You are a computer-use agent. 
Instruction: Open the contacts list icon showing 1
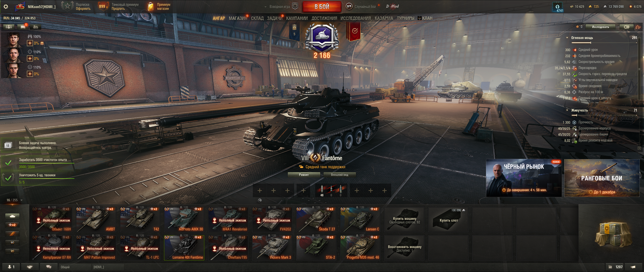11,267
